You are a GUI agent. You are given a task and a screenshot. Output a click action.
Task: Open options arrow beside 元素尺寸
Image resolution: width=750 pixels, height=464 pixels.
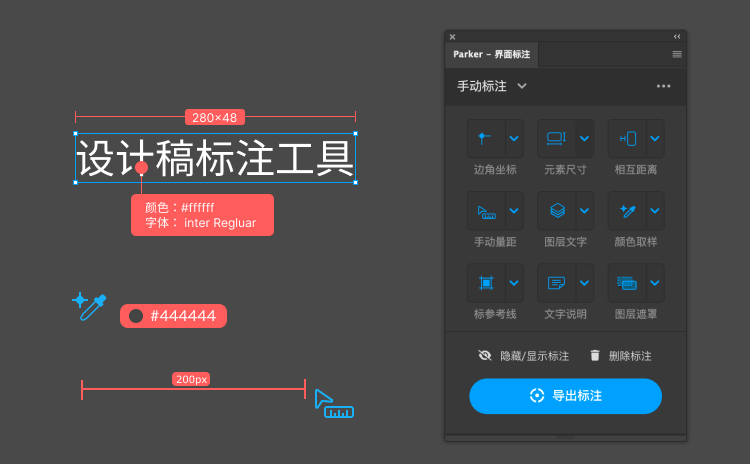click(585, 139)
